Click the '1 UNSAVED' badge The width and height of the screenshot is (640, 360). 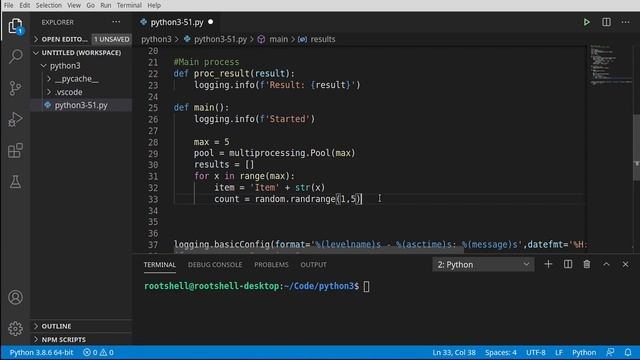pos(111,39)
